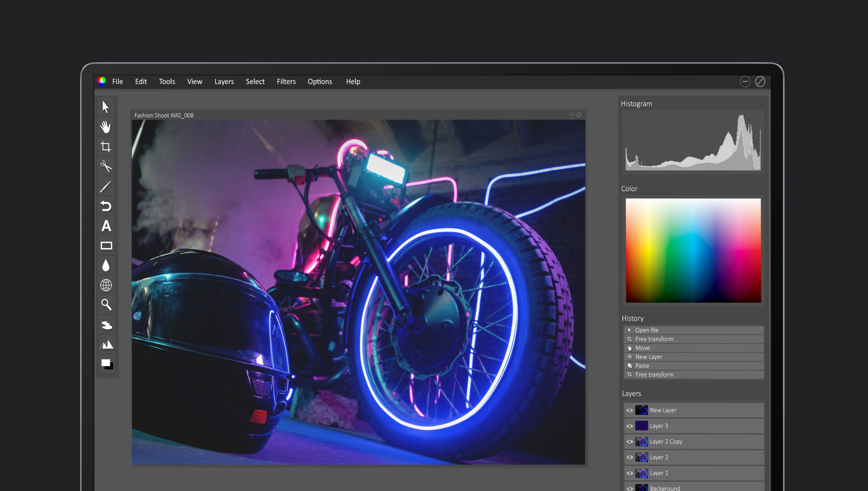The height and width of the screenshot is (491, 868).
Task: Pick the Scissors cut tool
Action: click(105, 166)
